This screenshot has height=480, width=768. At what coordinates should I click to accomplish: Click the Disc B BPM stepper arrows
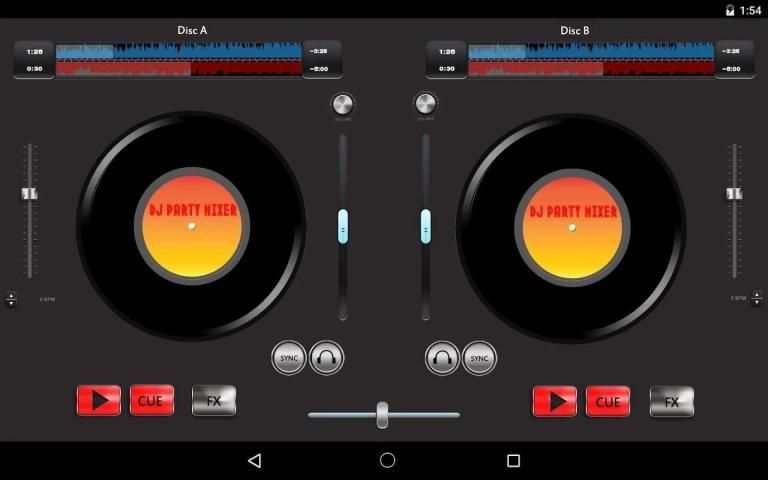click(x=756, y=299)
